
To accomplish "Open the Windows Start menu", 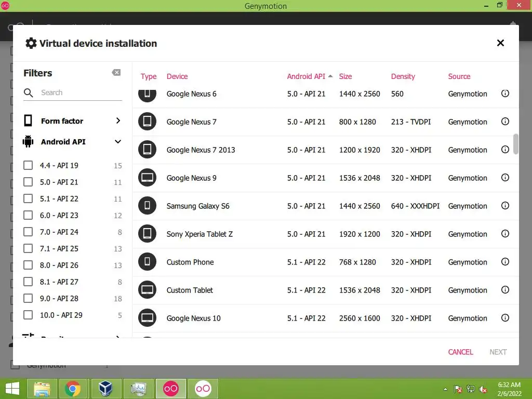I will click(12, 389).
